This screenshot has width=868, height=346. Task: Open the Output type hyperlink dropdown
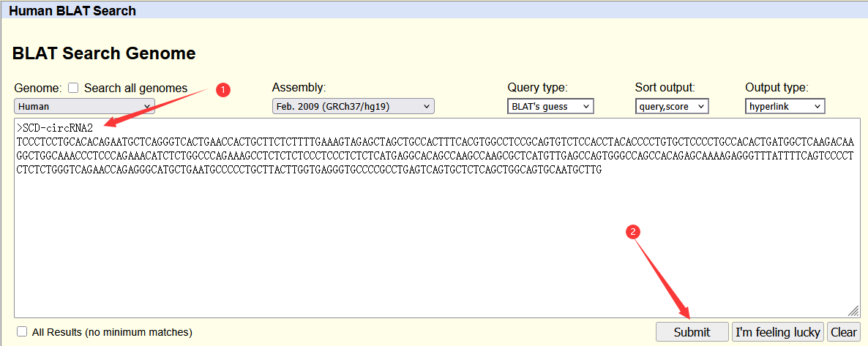(x=785, y=106)
